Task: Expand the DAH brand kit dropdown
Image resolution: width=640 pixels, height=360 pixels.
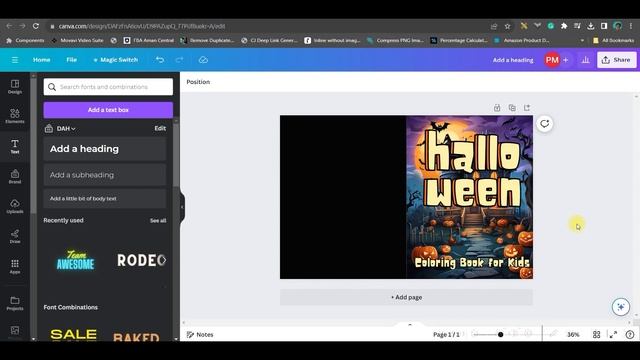Action: click(66, 129)
